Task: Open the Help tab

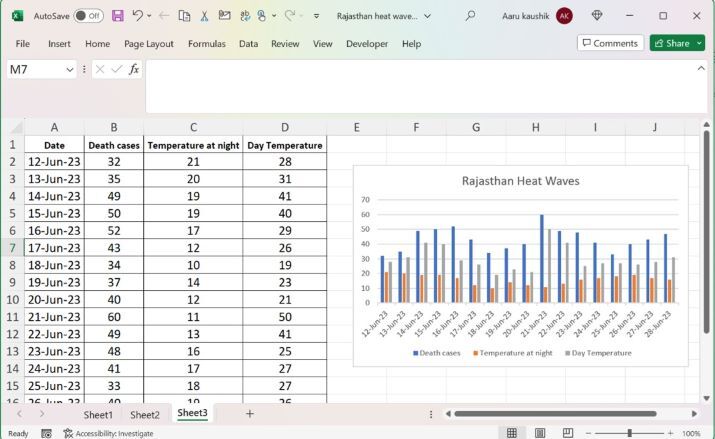Action: pyautogui.click(x=411, y=44)
